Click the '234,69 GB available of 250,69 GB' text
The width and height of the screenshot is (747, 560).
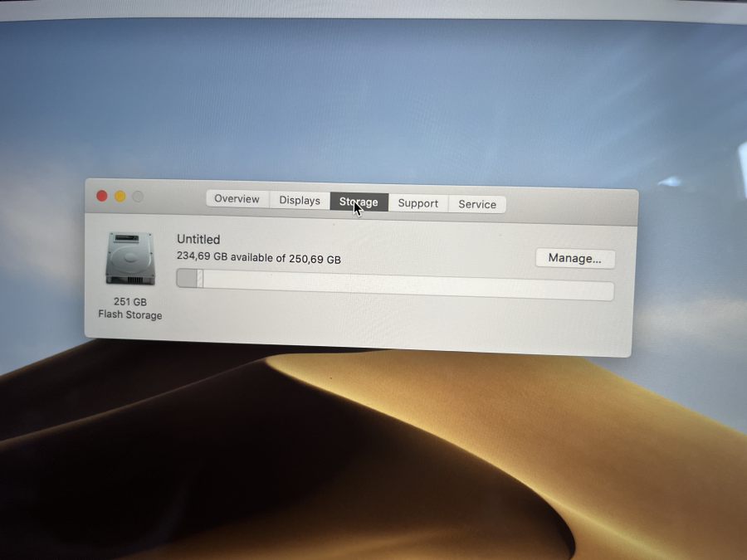259,258
